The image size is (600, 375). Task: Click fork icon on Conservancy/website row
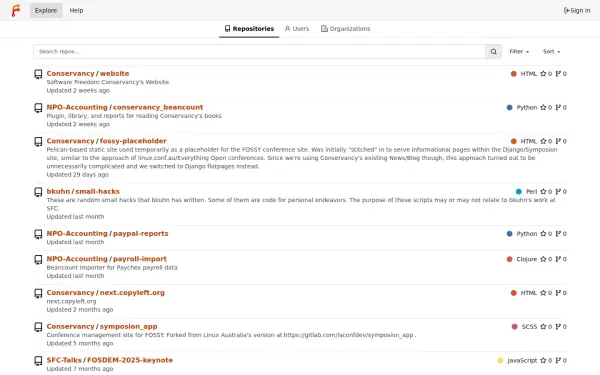click(x=558, y=74)
